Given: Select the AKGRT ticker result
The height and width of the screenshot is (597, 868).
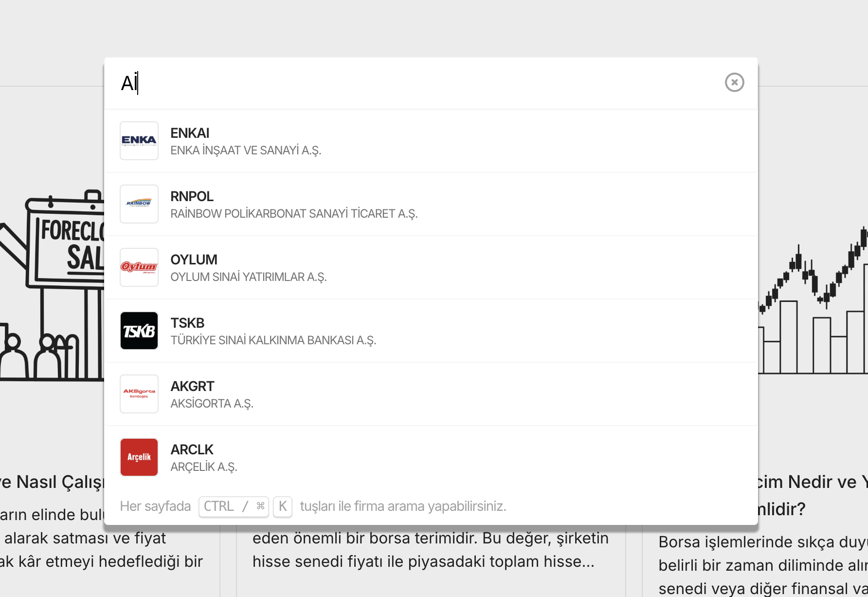Looking at the screenshot, I should click(x=192, y=386).
